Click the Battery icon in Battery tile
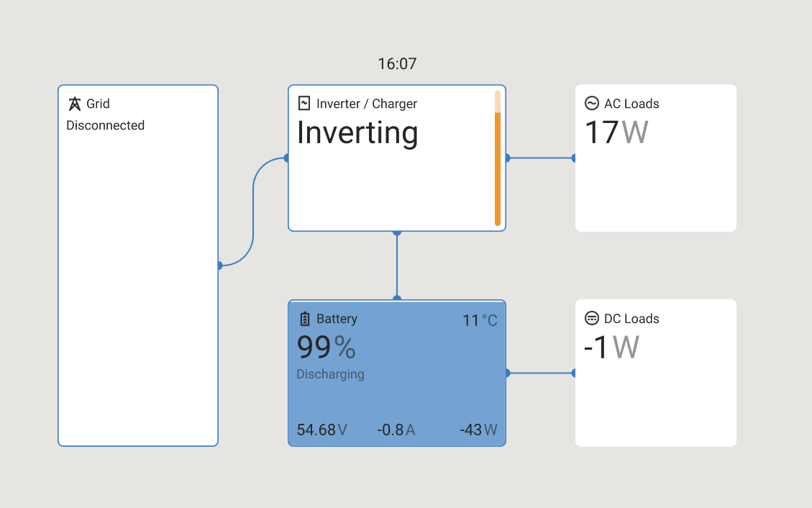The image size is (812, 508). click(304, 319)
